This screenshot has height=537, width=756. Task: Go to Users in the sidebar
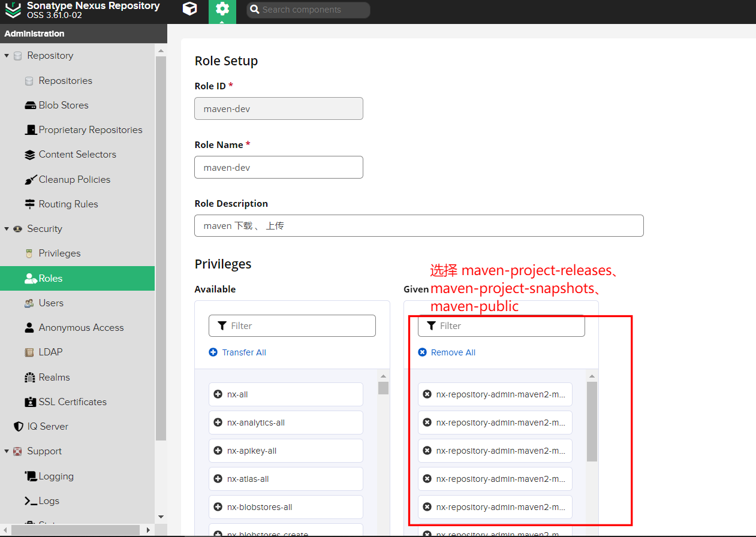pos(51,303)
